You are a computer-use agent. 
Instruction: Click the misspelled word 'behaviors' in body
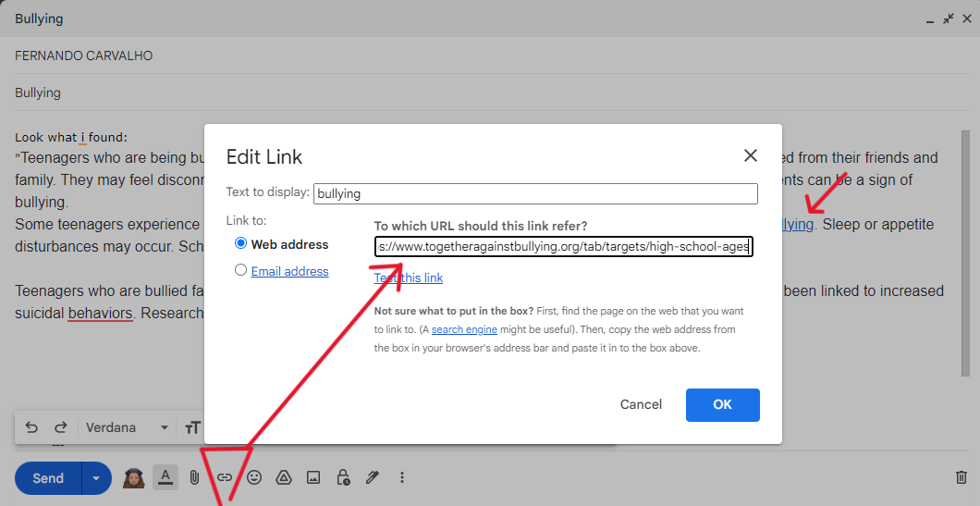pos(100,313)
